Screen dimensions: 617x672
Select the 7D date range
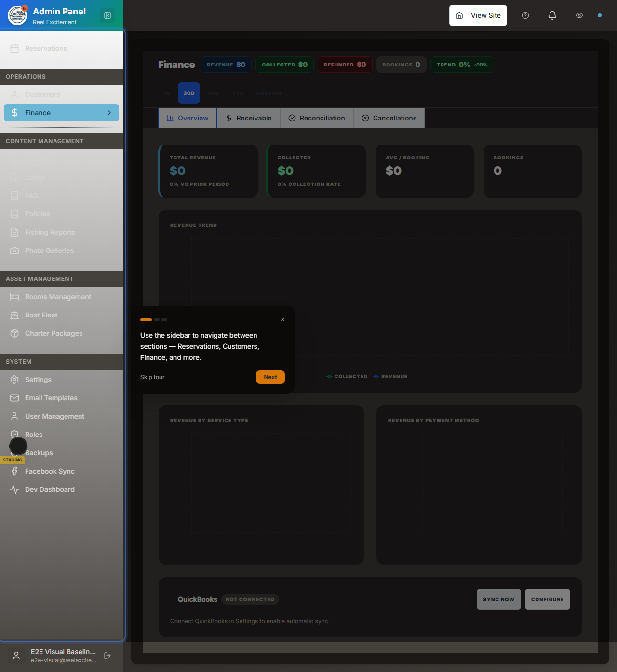coord(166,93)
